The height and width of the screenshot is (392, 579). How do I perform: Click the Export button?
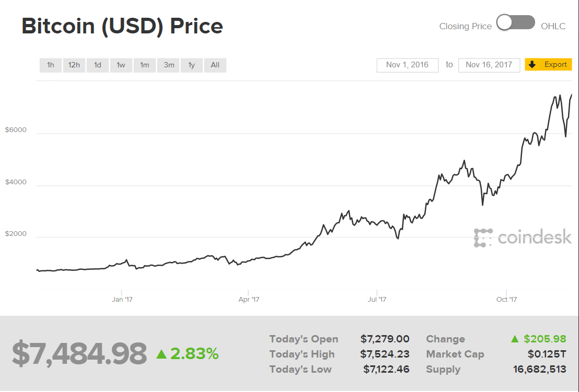(548, 64)
